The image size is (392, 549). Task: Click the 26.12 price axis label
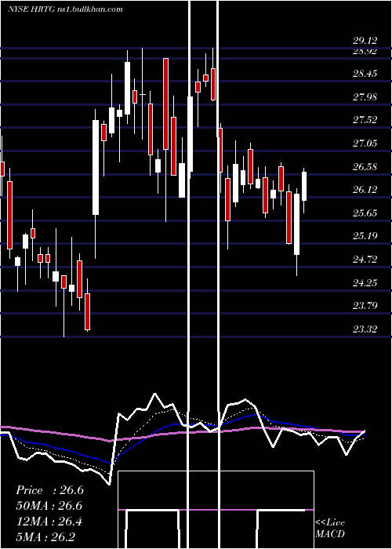pyautogui.click(x=365, y=190)
